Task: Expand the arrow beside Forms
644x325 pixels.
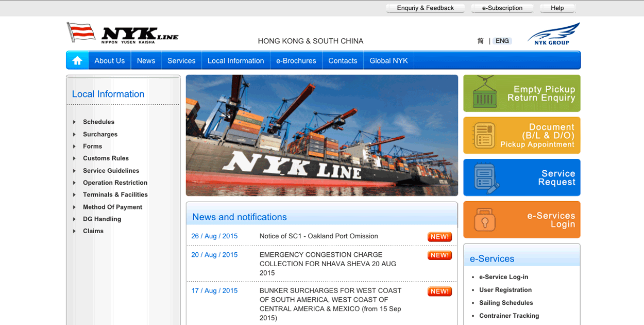Action: [74, 147]
